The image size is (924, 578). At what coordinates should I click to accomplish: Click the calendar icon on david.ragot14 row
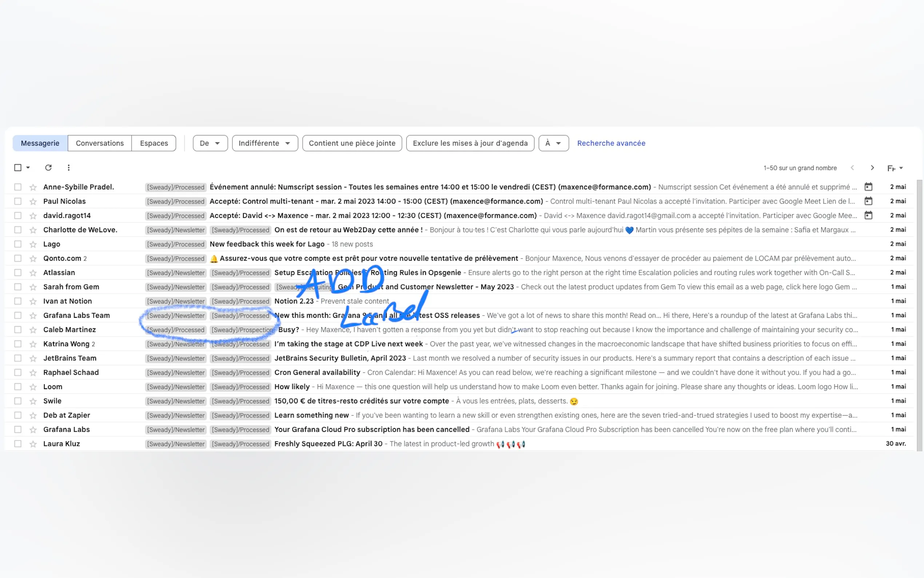pos(868,215)
